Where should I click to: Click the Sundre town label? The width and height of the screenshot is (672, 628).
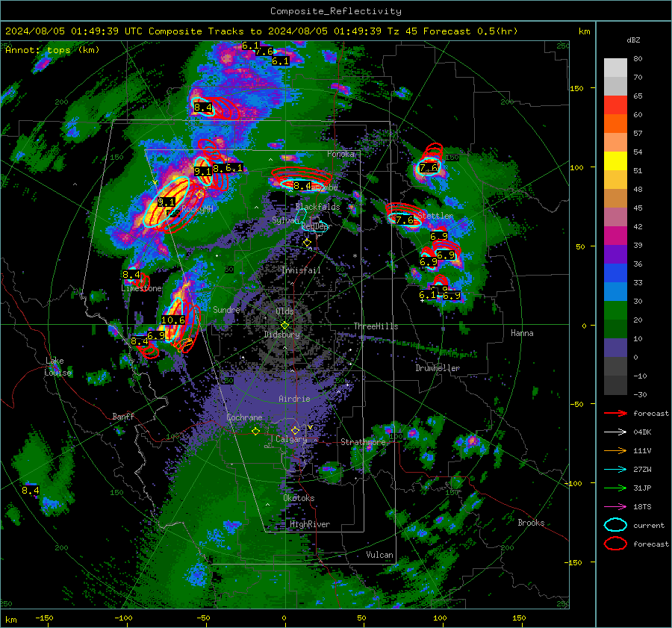point(226,309)
